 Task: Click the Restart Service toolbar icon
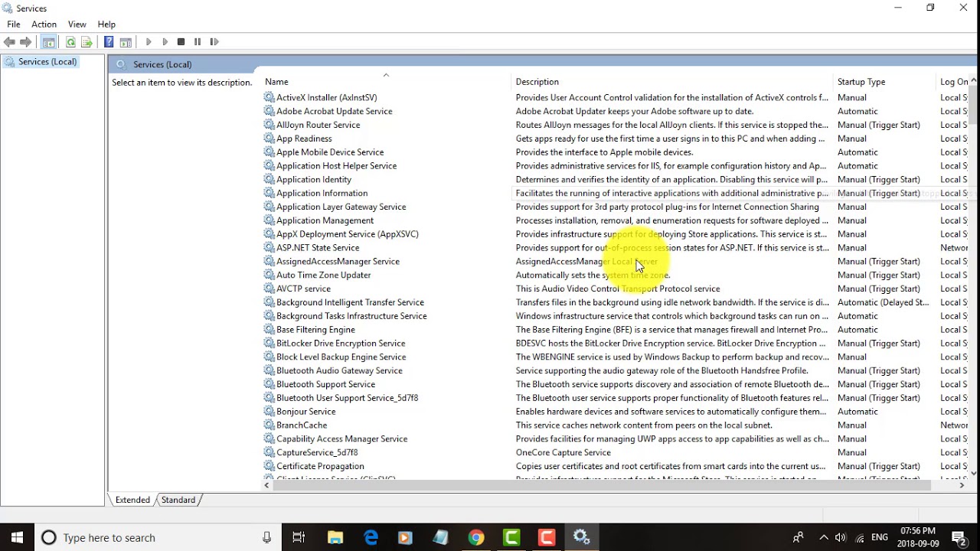coord(214,42)
